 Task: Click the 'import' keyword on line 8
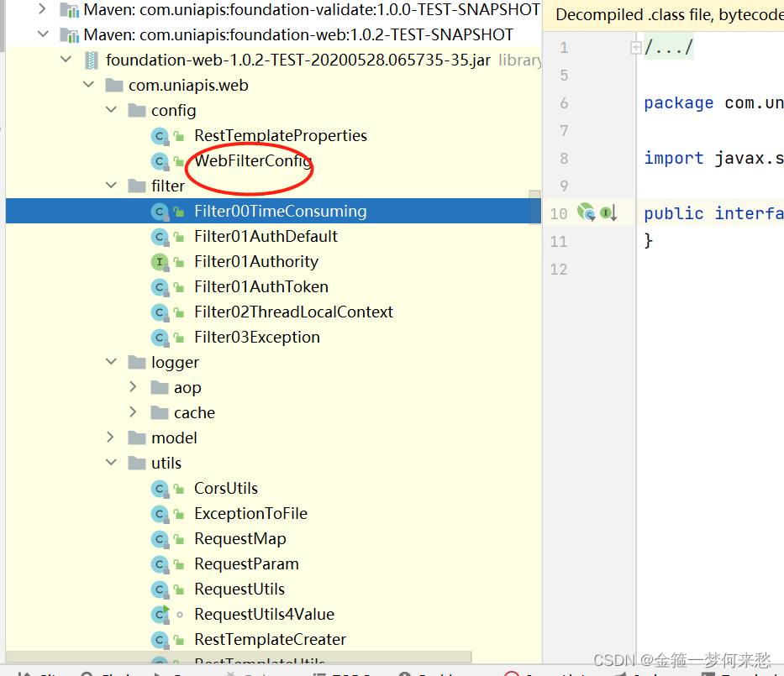point(673,158)
